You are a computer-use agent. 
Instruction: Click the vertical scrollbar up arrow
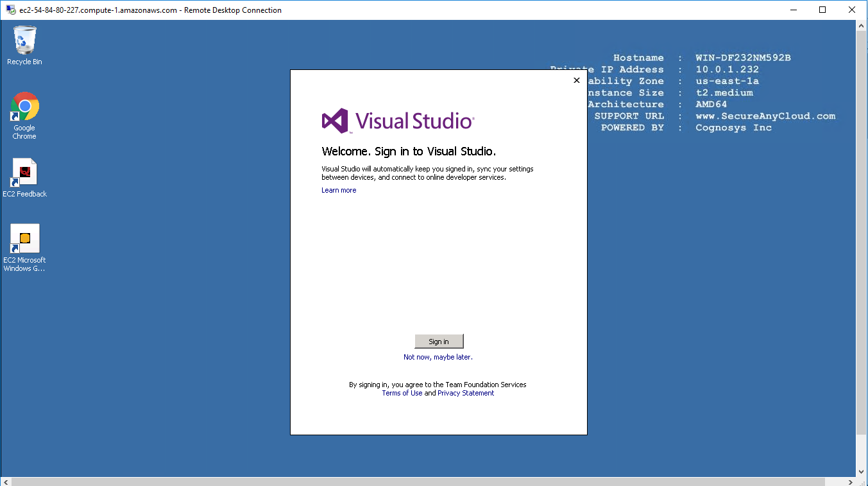[x=862, y=25]
